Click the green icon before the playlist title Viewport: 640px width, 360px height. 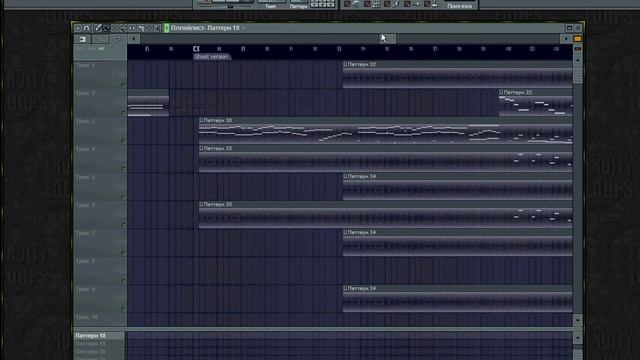click(167, 28)
